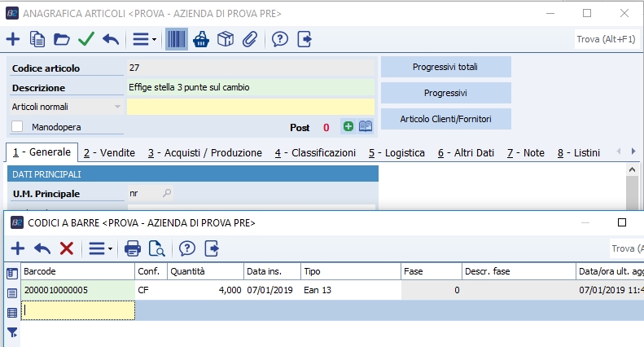Click the New (plus) icon in Anagrafica Articoli toolbar
The height and width of the screenshot is (347, 644).
click(x=13, y=39)
